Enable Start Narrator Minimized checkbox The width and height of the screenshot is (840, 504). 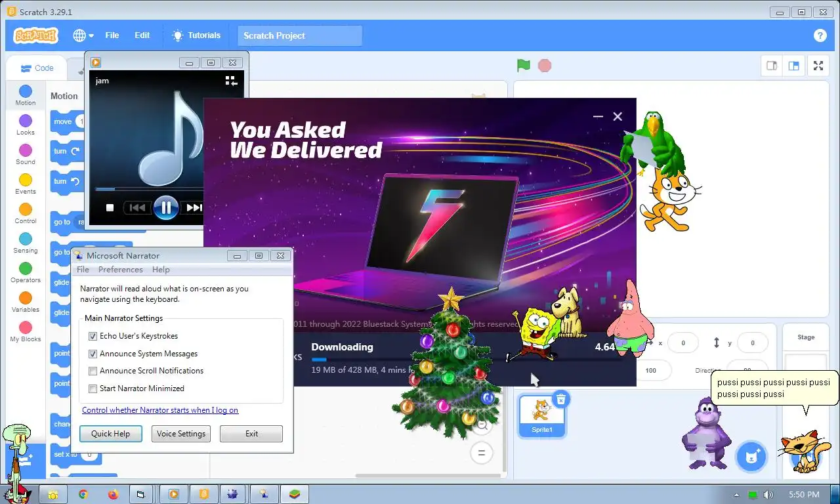[93, 388]
